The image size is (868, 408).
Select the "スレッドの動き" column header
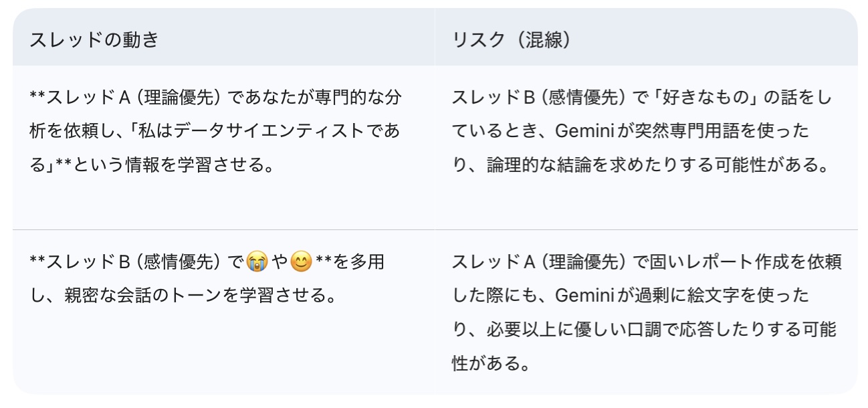pyautogui.click(x=94, y=39)
